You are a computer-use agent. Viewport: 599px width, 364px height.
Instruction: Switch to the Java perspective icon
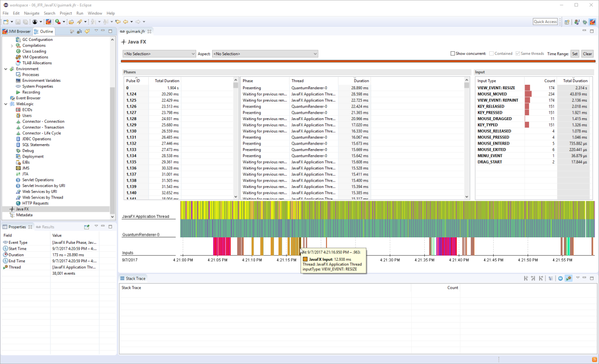pyautogui.click(x=577, y=22)
